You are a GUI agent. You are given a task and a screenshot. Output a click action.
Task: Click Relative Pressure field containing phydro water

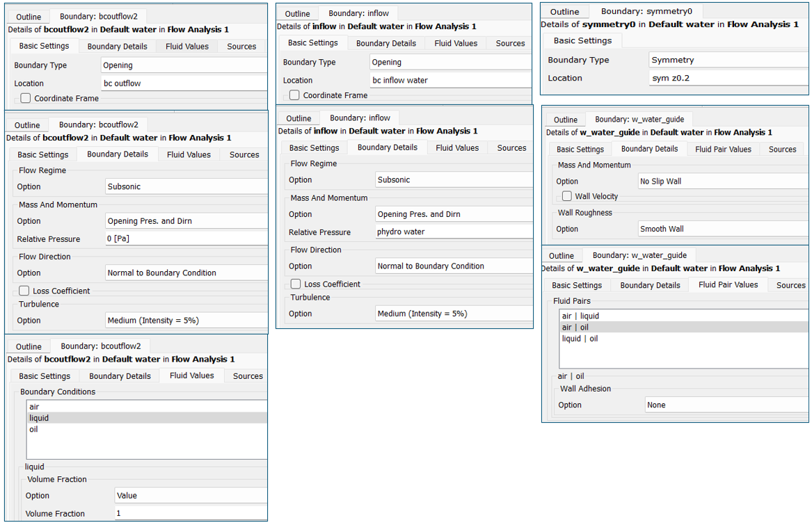pyautogui.click(x=453, y=232)
